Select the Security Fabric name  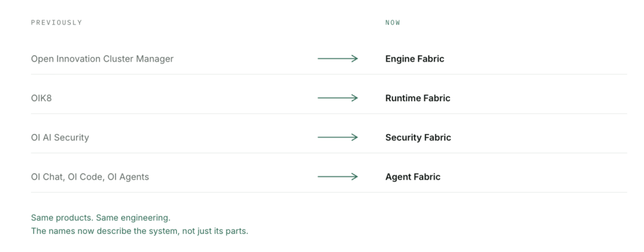(418, 138)
